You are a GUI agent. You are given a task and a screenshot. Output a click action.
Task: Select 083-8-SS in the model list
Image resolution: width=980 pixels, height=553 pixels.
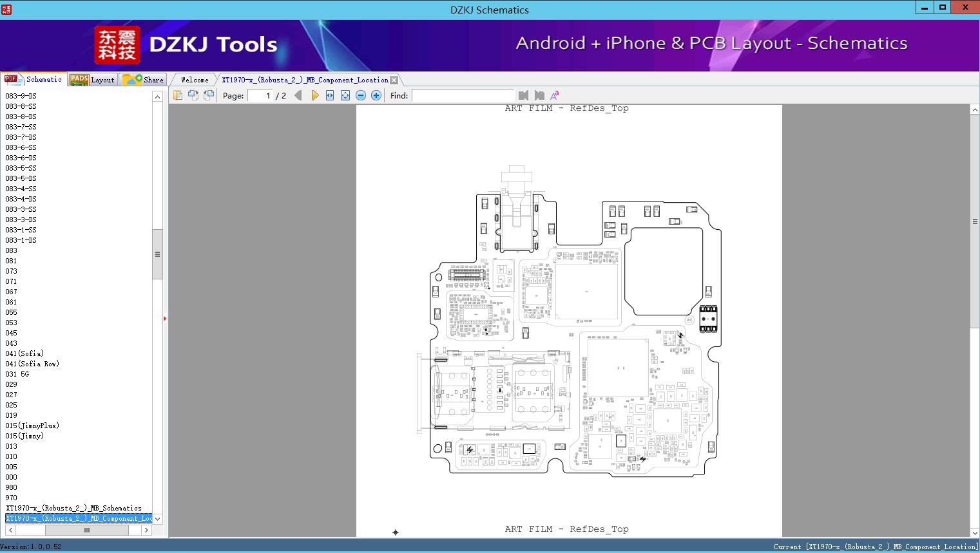(x=21, y=106)
